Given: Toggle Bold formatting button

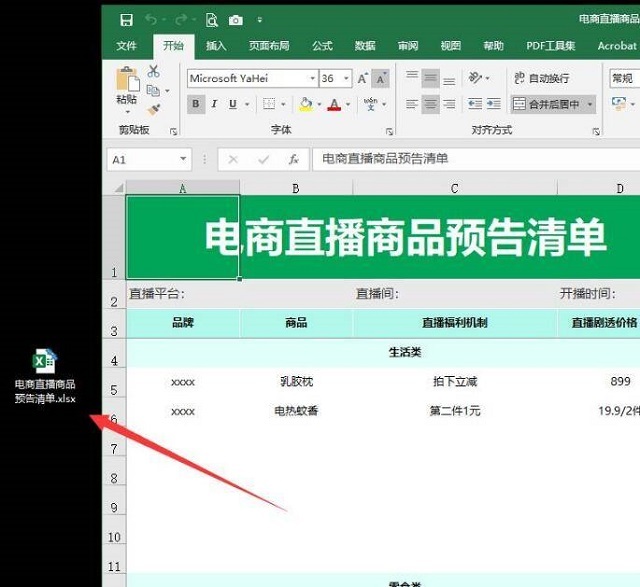Looking at the screenshot, I should pos(196,104).
